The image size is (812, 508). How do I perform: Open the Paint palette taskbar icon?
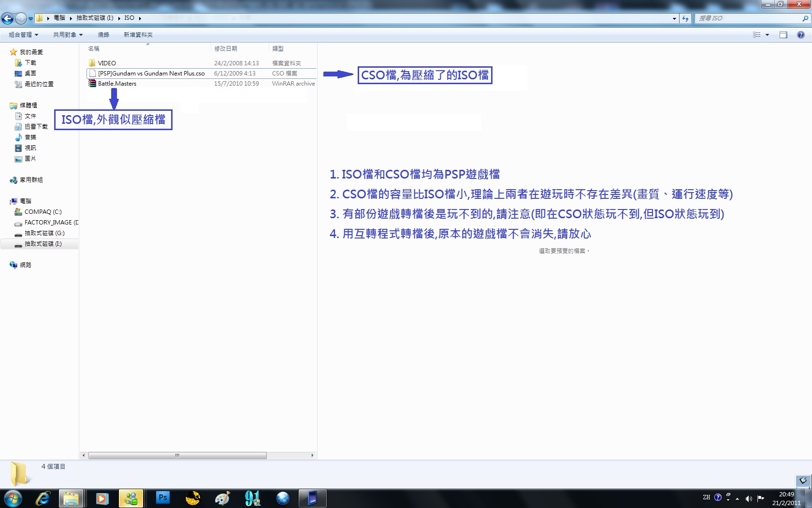click(x=222, y=498)
